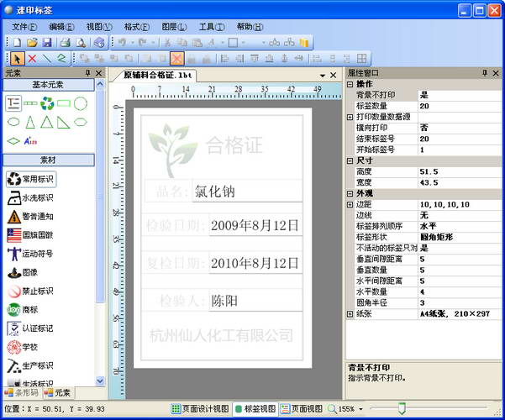Screen dimensions: 505x420
Task: Open the border style dropdown in toolbar
Action: click(x=243, y=42)
